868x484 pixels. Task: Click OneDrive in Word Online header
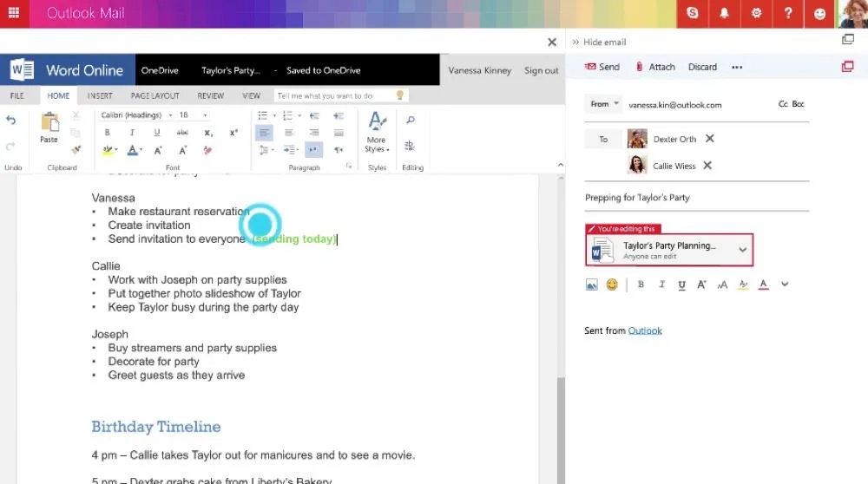160,70
